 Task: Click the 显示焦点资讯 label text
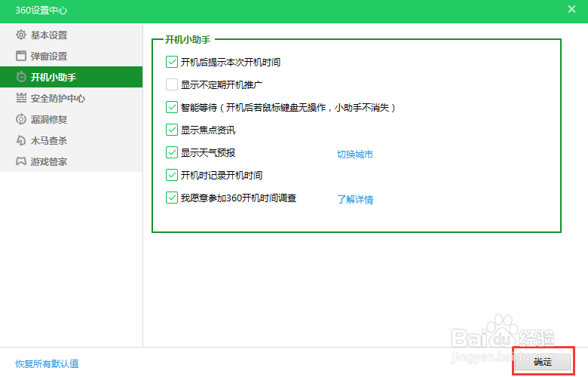pyautogui.click(x=208, y=130)
